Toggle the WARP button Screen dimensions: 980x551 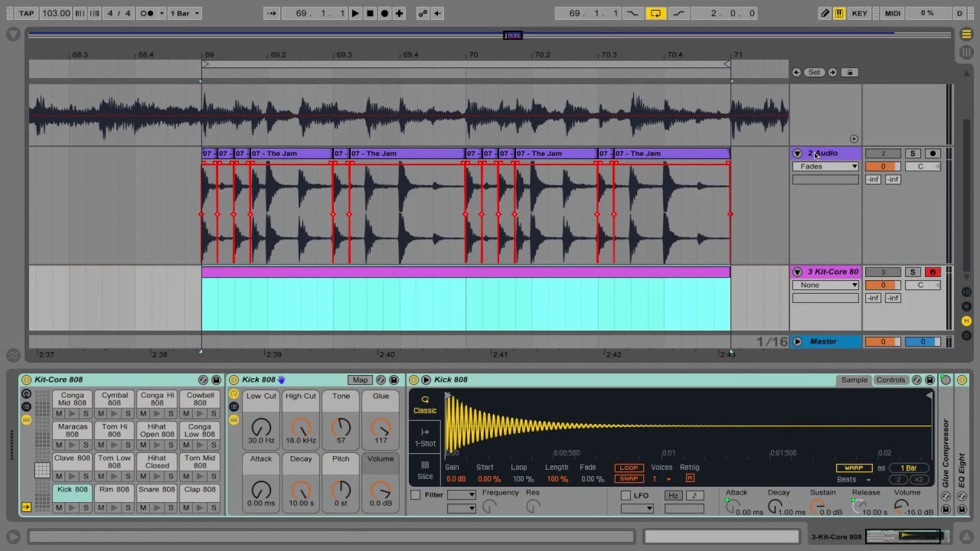pyautogui.click(x=854, y=468)
